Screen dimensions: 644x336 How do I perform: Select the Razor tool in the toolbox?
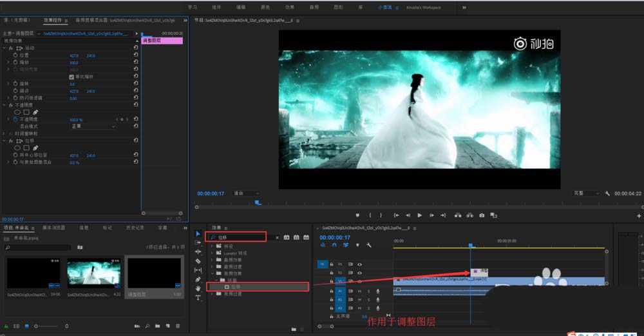[x=198, y=261]
